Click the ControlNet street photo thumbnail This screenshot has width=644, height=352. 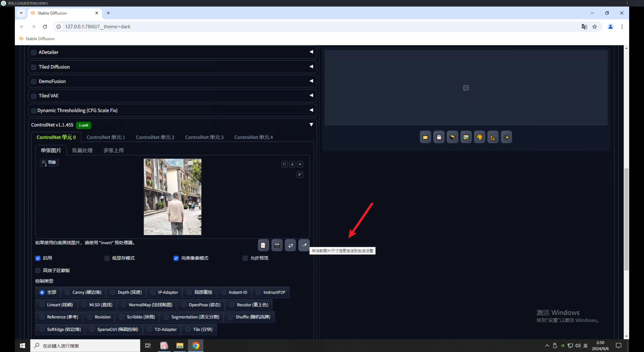[x=172, y=197]
